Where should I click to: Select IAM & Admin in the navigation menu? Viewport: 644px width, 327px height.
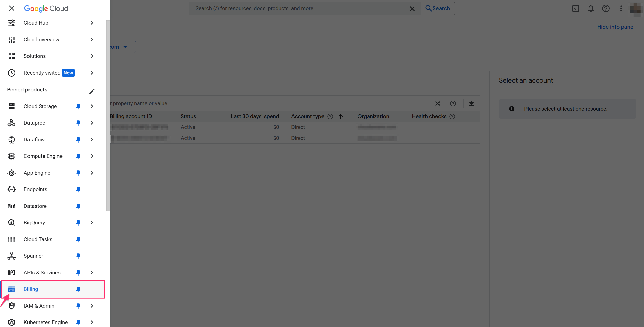pos(39,306)
